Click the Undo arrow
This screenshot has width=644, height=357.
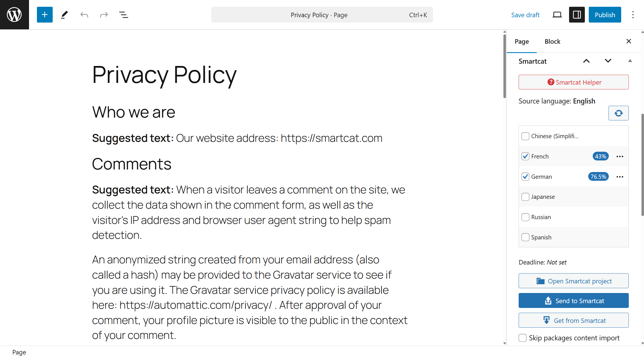click(84, 15)
